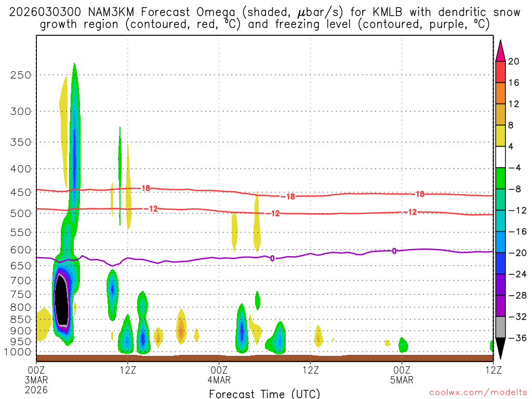Click the 850 pressure level label
Screen dimensions: 532x399
coord(21,320)
